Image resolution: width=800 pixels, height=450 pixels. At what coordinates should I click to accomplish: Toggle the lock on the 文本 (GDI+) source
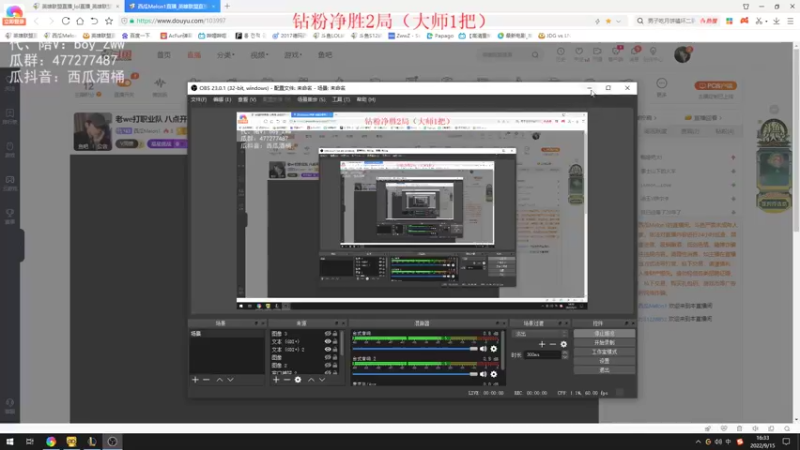click(335, 341)
